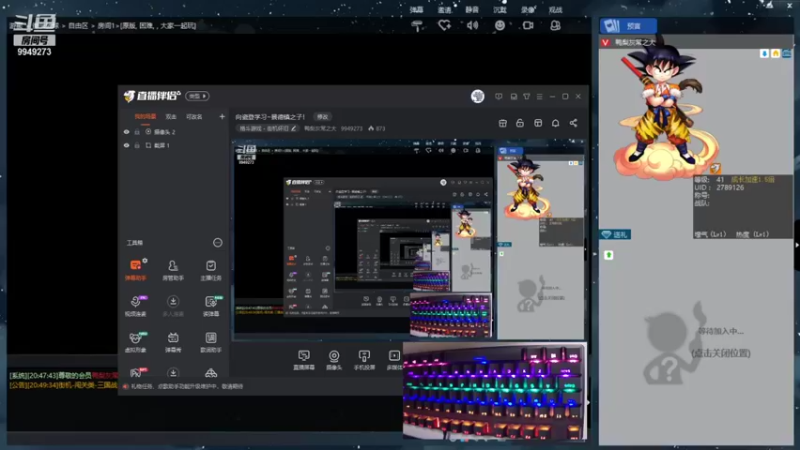The width and height of the screenshot is (800, 450).
Task: Add a new scene with the plus button
Action: 222,117
